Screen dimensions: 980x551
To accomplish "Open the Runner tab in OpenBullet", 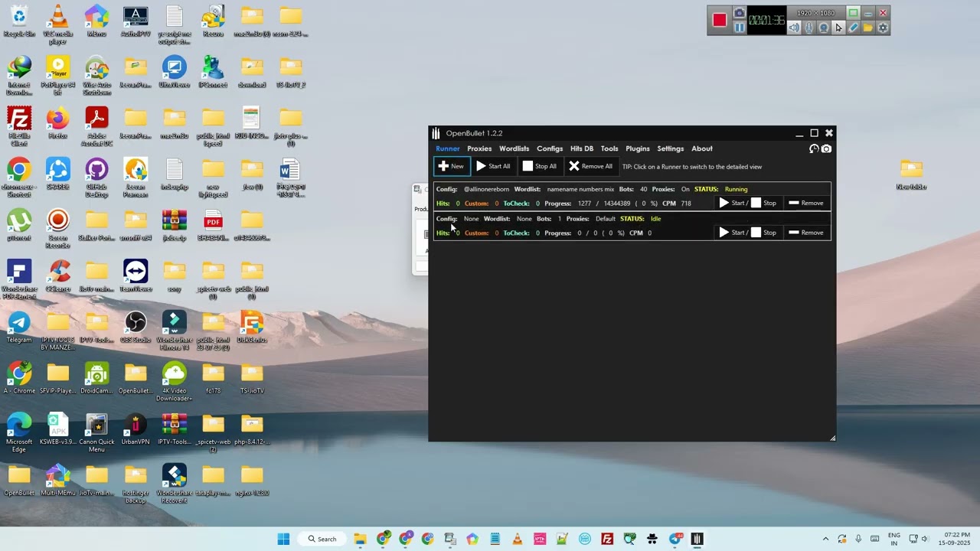I will [448, 148].
